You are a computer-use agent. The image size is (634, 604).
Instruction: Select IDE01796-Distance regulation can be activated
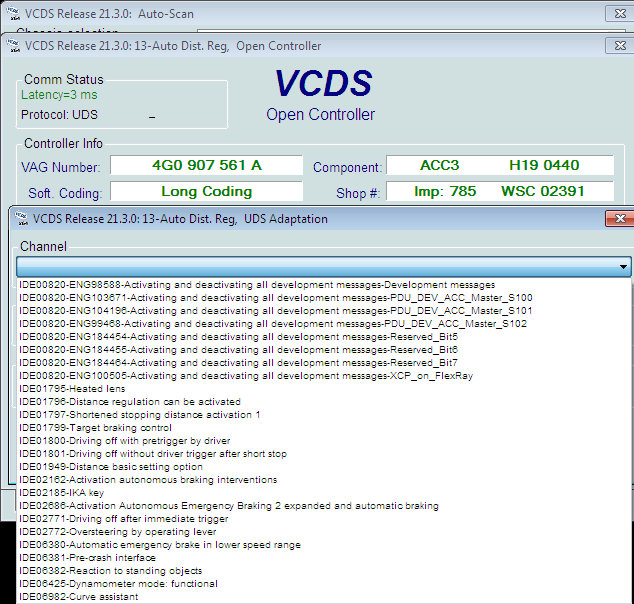[x=323, y=401]
